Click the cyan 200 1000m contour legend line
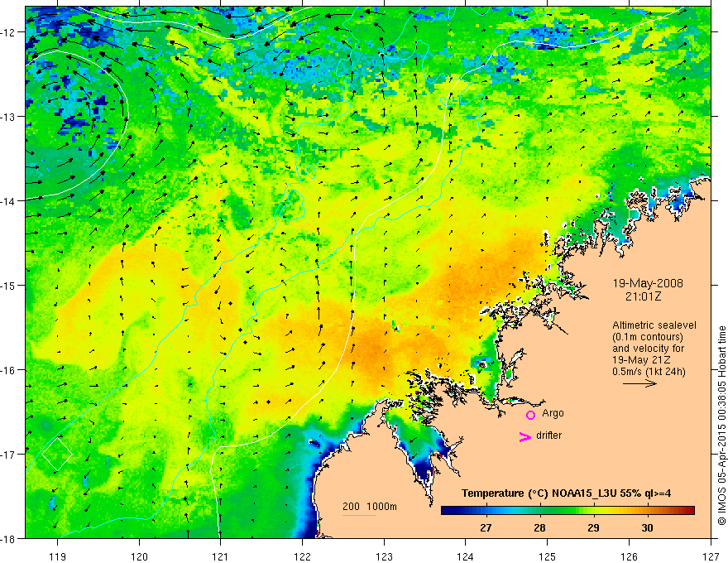 click(x=359, y=515)
